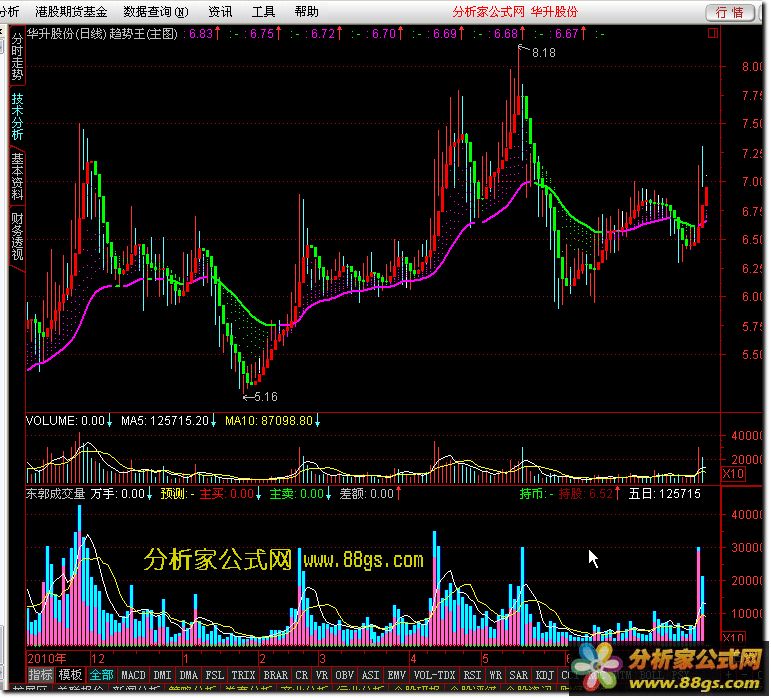Click the 主卖: 0.00 value
The height and width of the screenshot is (698, 771).
click(300, 494)
